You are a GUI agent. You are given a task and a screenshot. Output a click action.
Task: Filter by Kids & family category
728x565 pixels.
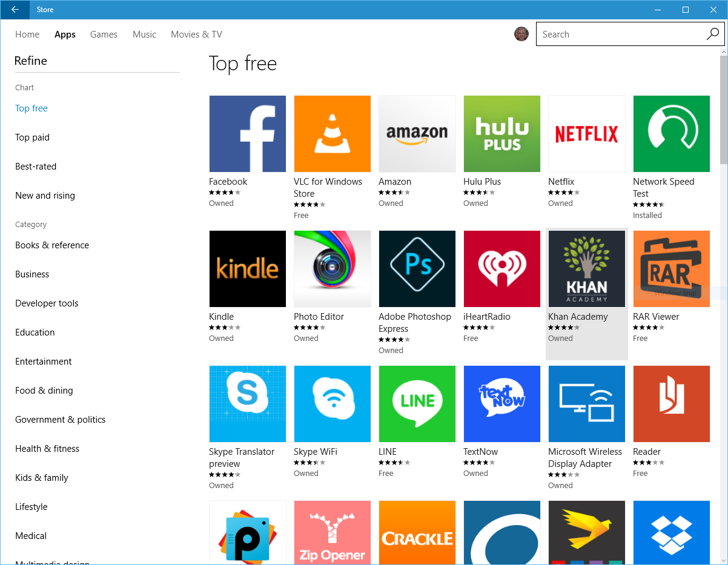(x=42, y=478)
